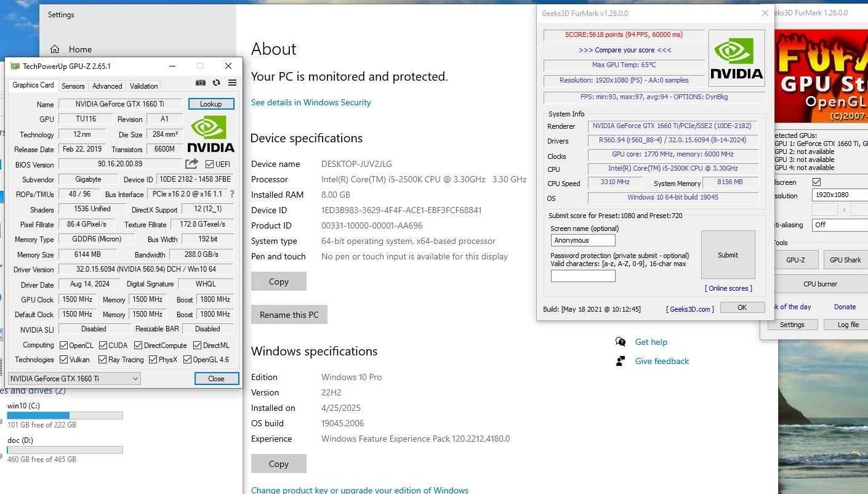
Task: Click Rename this PC button
Action: [289, 315]
